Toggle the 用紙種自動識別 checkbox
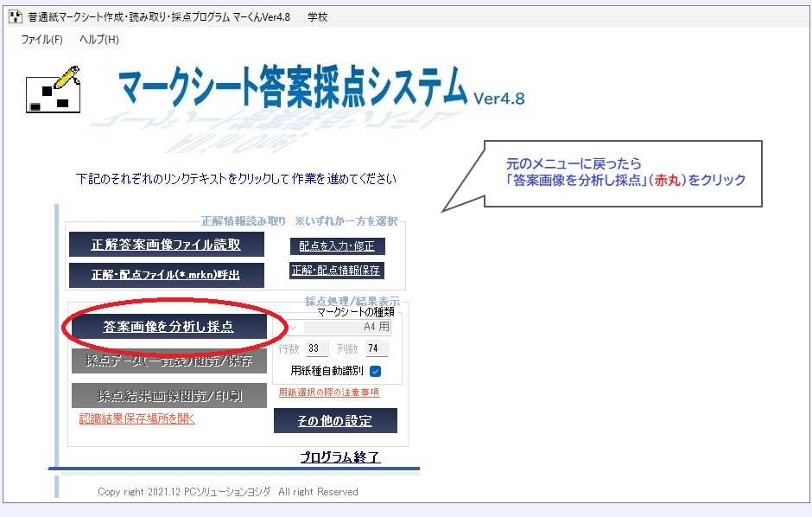 tap(375, 372)
